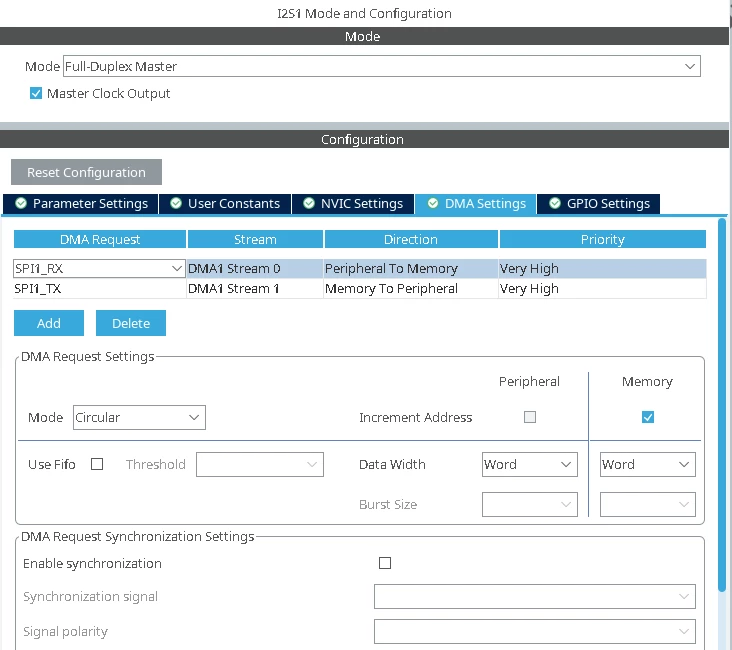
Task: Open the Signal polarity dropdown
Action: [535, 631]
